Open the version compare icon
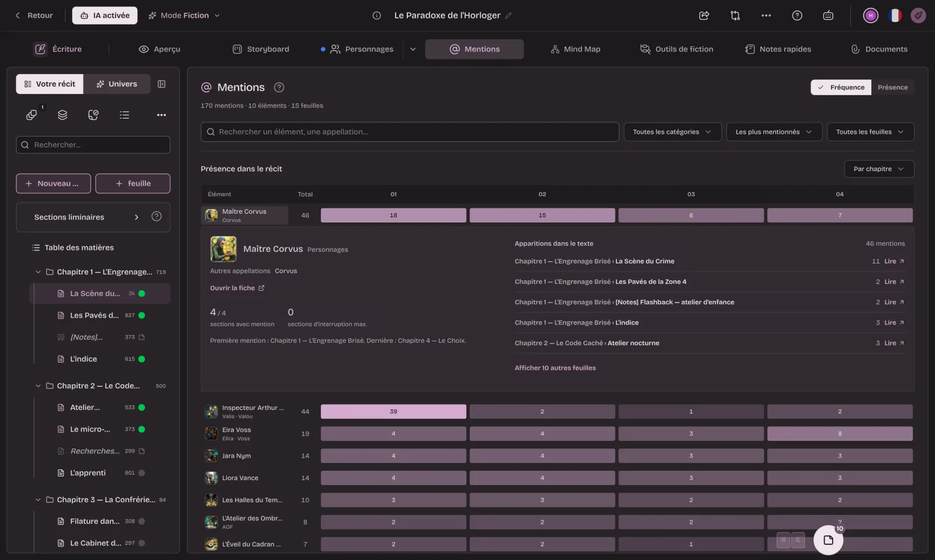This screenshot has width=935, height=560. (x=735, y=16)
